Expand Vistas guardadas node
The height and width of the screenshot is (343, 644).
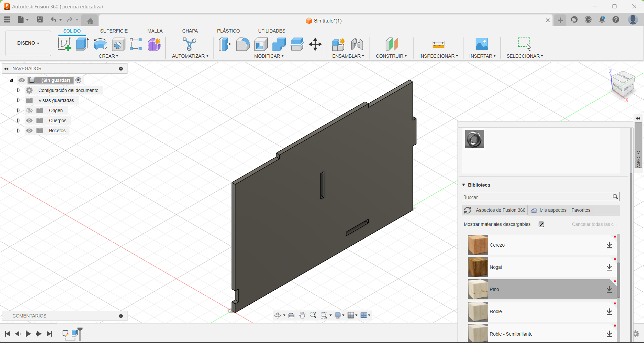click(19, 100)
